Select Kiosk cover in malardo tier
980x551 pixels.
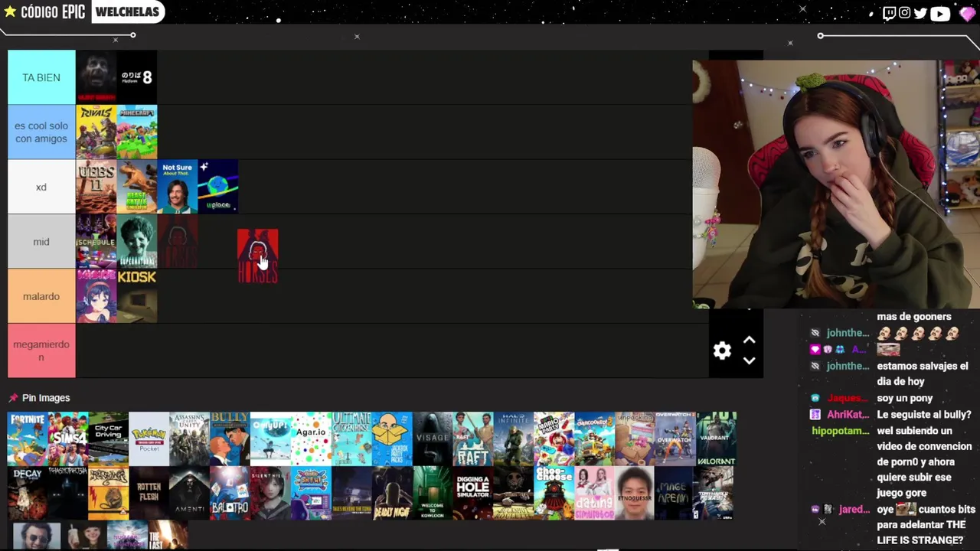coord(137,296)
